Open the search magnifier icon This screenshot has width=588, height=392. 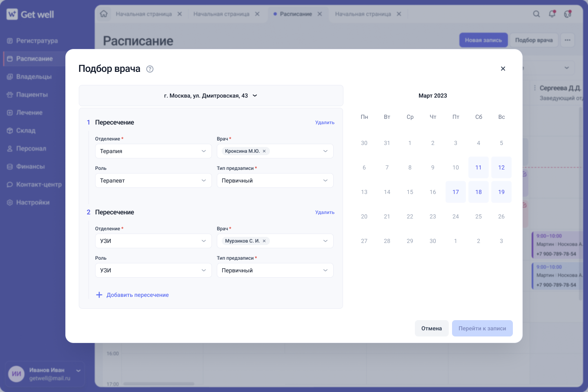[537, 14]
